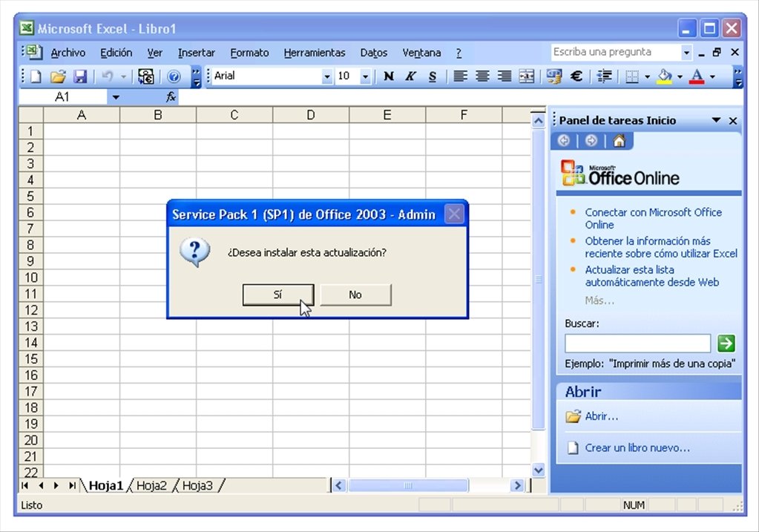The width and height of the screenshot is (759, 532).
Task: Open Excel Help question mark icon
Action: click(174, 76)
